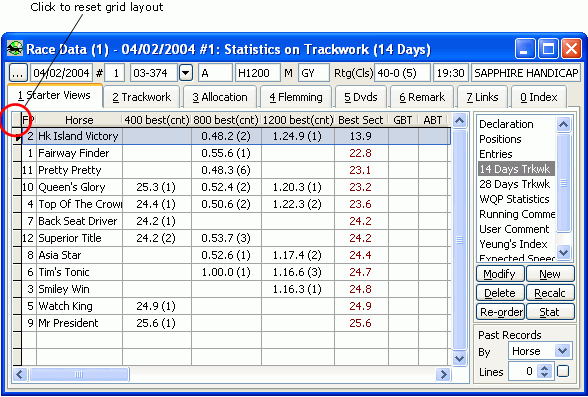588x397 pixels.
Task: Switch to the Links tab
Action: coord(482,97)
